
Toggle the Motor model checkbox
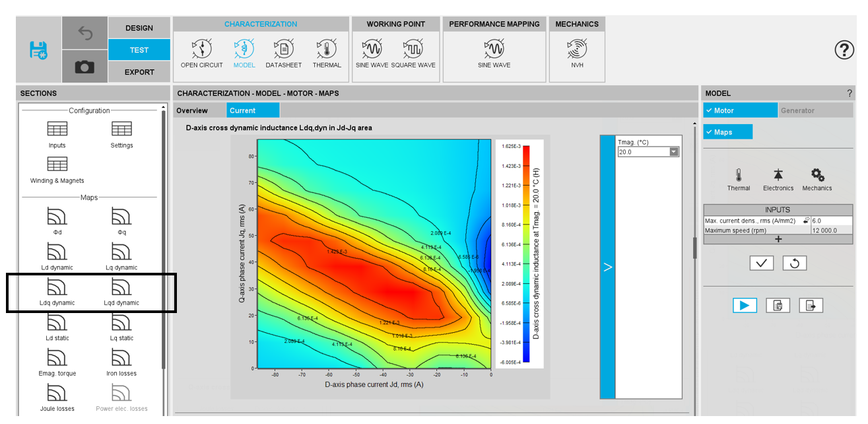(x=740, y=110)
